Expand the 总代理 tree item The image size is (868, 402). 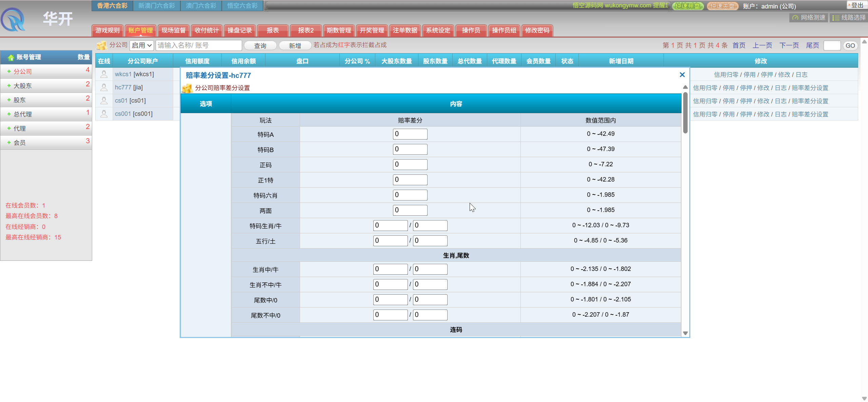(9, 114)
